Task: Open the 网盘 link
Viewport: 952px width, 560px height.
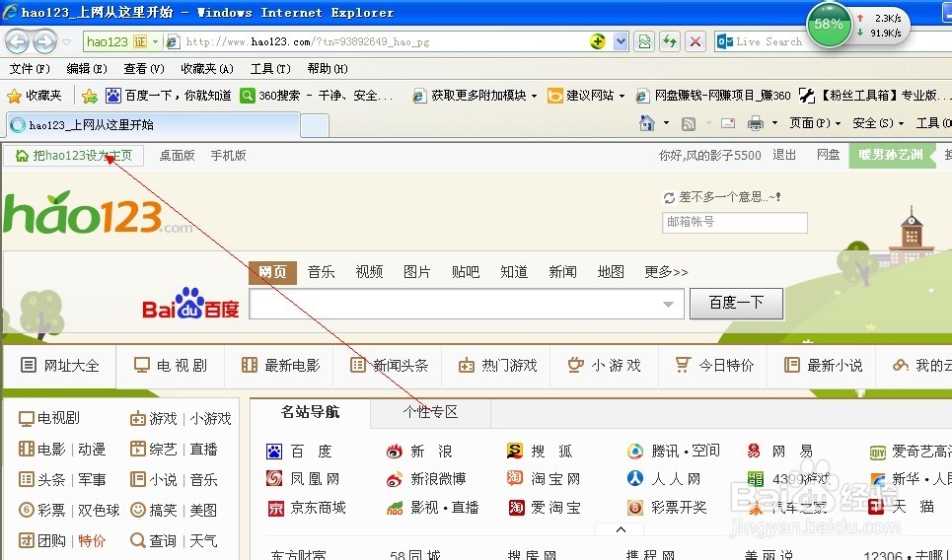Action: pos(828,156)
